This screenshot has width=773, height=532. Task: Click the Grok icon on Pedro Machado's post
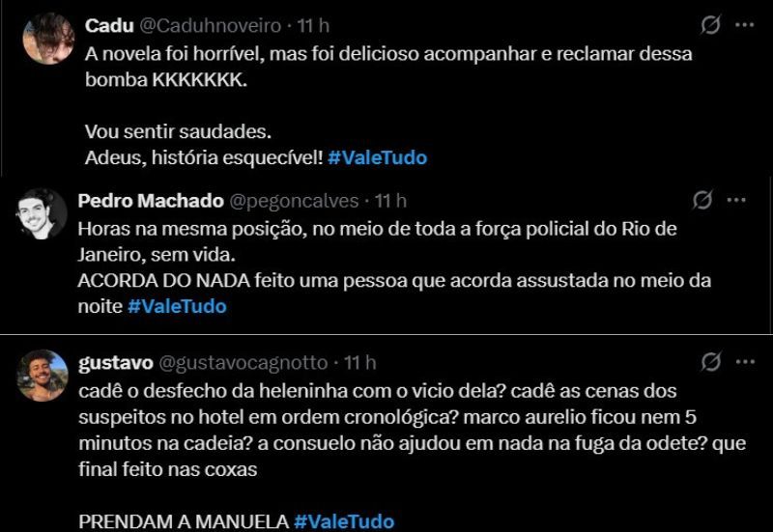703,200
